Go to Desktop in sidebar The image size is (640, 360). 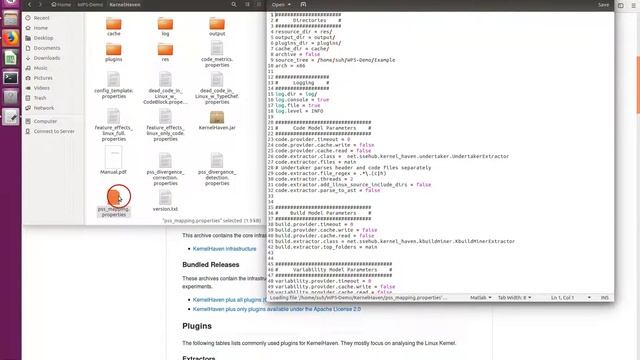43,38
